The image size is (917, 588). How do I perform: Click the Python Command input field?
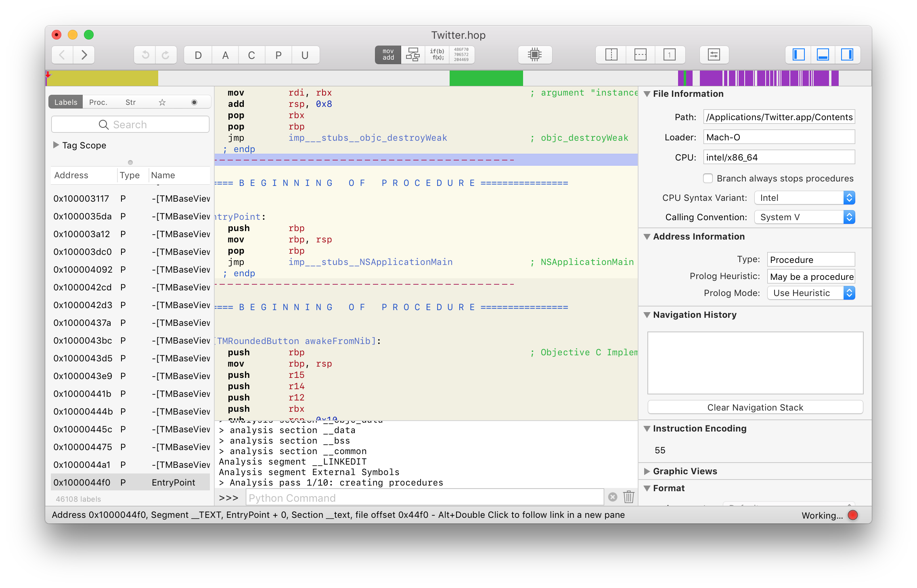pyautogui.click(x=425, y=498)
